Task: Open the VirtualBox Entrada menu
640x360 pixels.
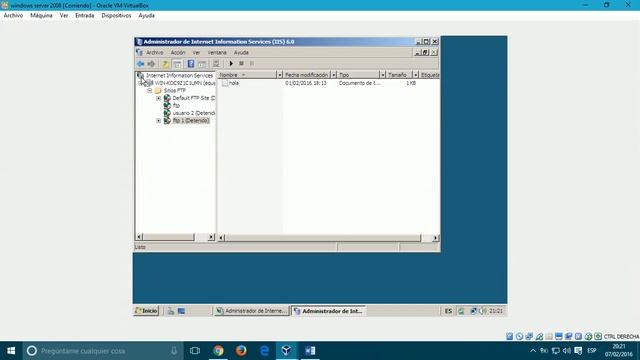Action: coord(84,16)
